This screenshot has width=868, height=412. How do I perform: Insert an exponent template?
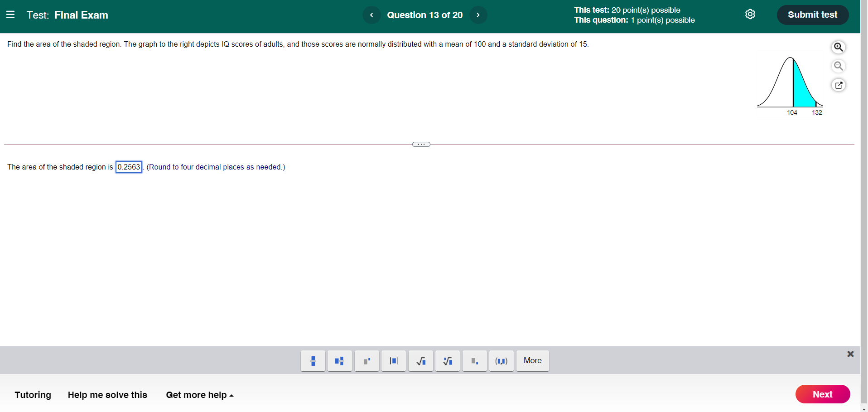point(366,360)
